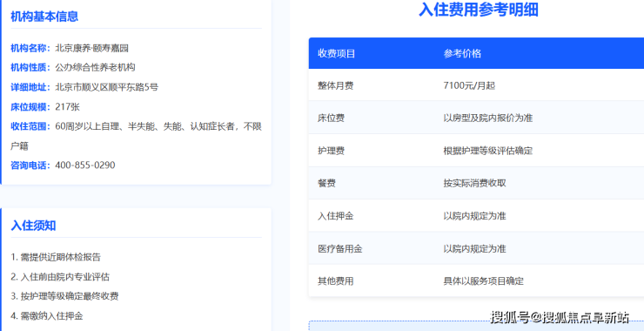Click bed count value 217张

point(67,107)
